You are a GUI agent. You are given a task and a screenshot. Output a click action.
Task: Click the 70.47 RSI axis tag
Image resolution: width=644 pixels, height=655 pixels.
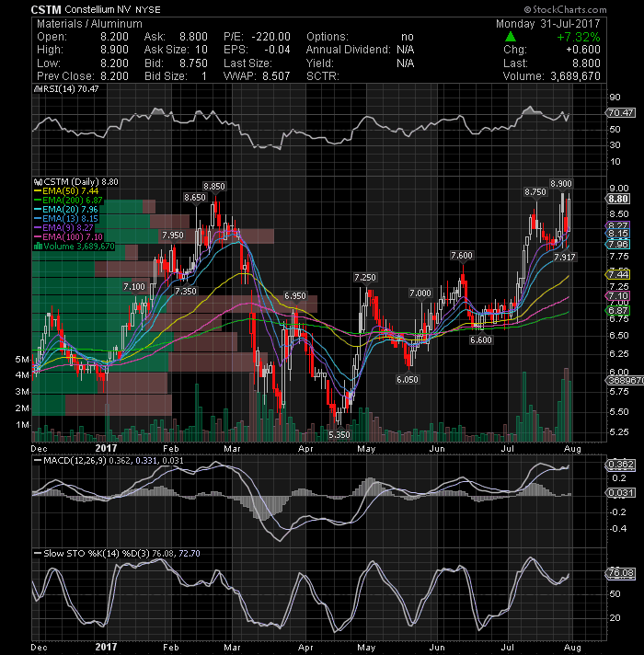(x=620, y=113)
